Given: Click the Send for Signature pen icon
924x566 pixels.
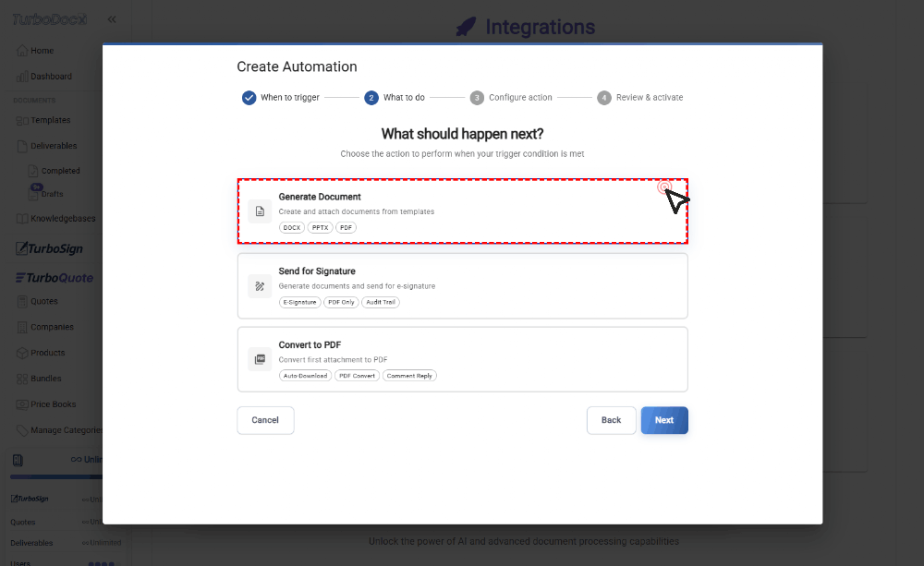Looking at the screenshot, I should click(260, 285).
